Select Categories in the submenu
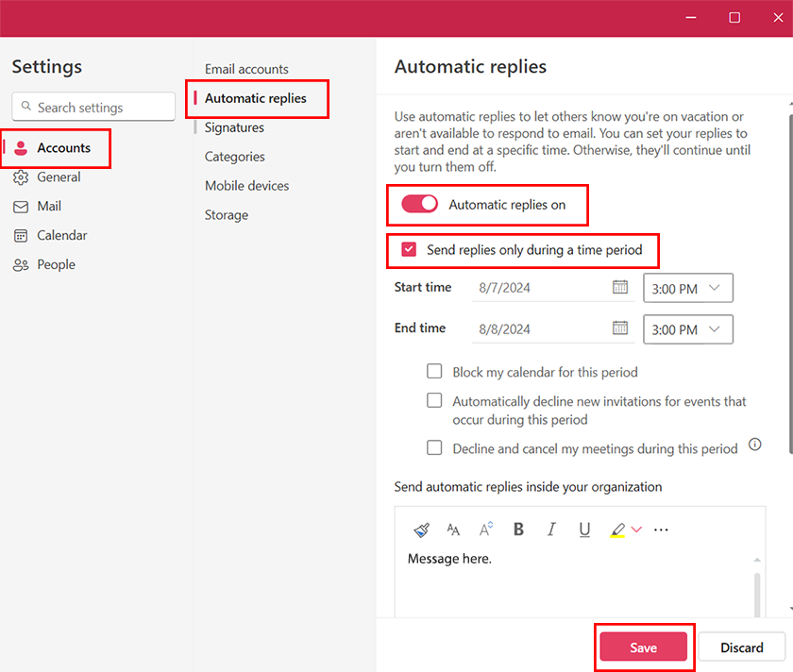Screen dimensions: 793x672 235,157
